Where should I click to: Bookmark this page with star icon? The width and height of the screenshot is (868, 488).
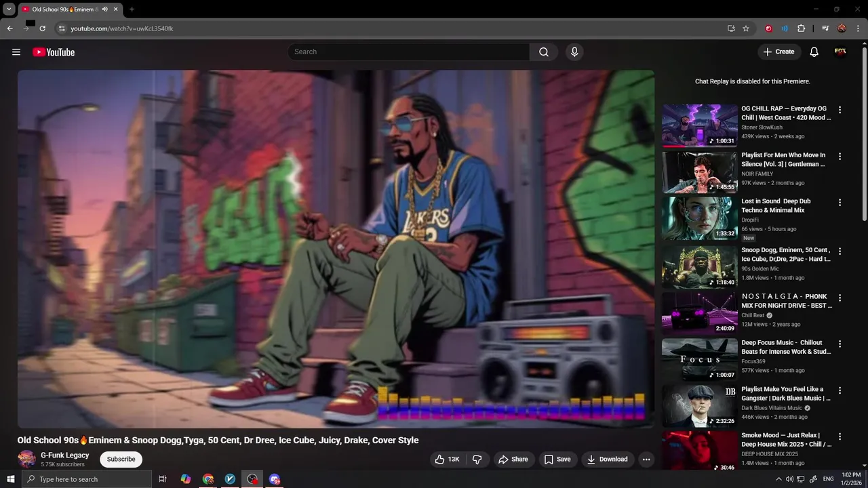pos(746,28)
